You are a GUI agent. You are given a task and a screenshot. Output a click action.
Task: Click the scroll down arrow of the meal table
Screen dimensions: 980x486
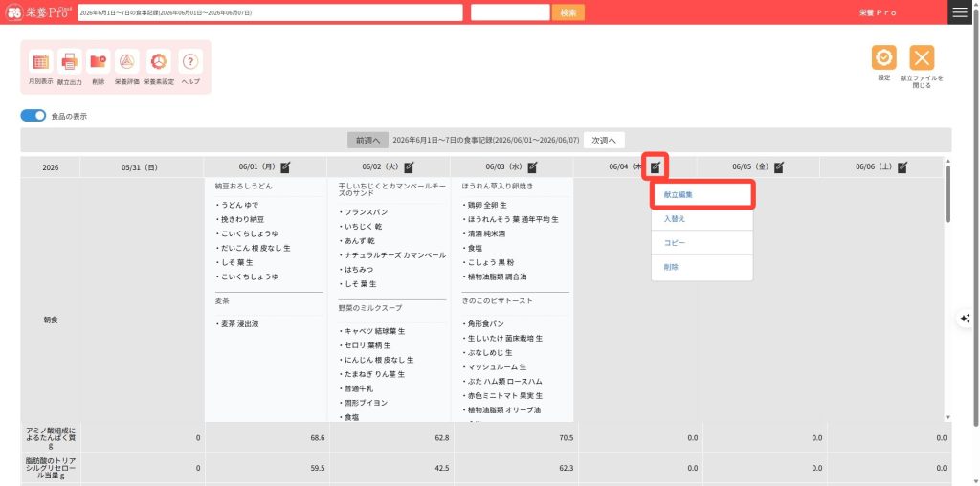click(947, 417)
